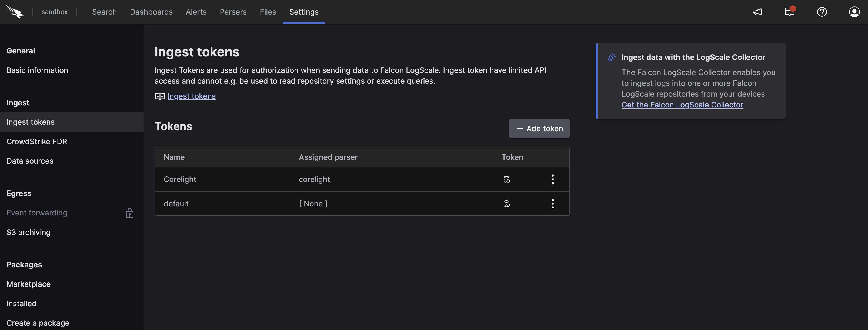Select CrowdStrike FDR in the sidebar
Image resolution: width=868 pixels, height=330 pixels.
point(37,142)
